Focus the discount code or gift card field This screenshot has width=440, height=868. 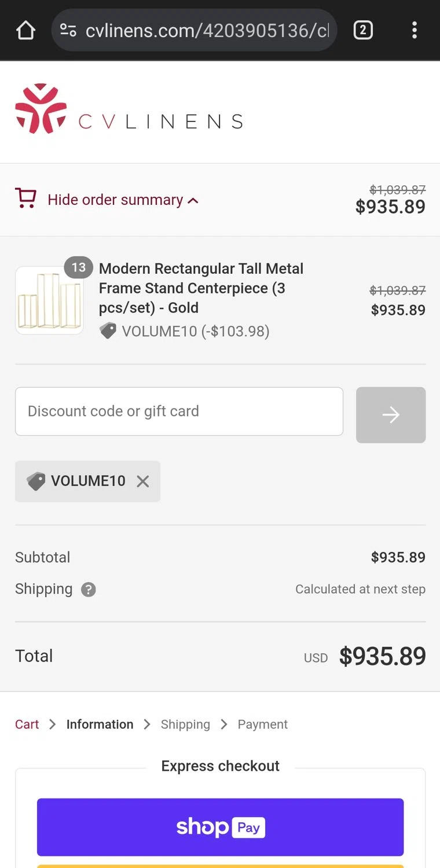(179, 411)
